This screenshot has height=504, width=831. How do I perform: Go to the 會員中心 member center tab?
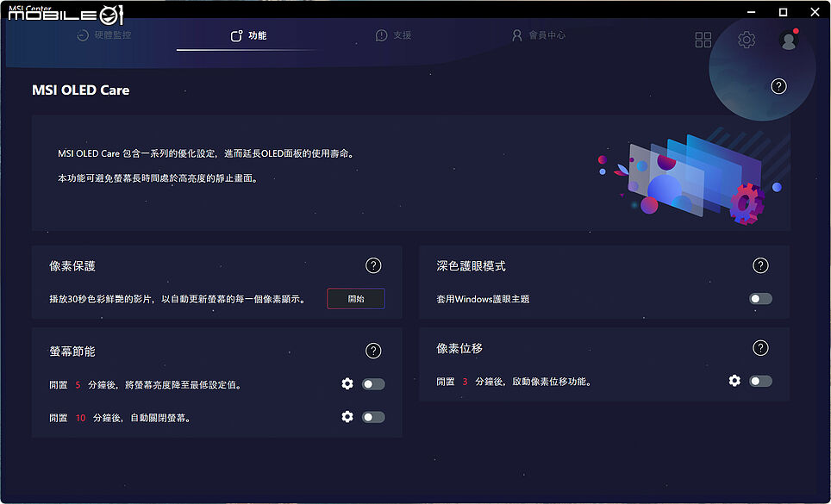click(x=538, y=35)
